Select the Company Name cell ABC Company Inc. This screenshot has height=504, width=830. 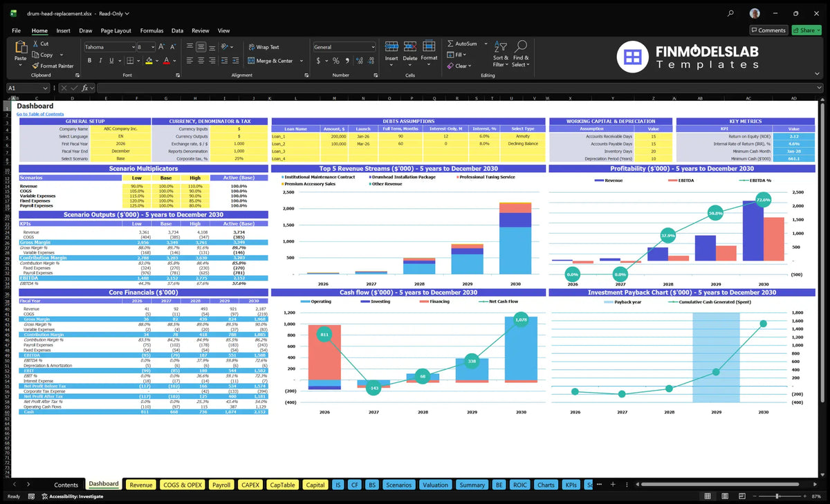coord(120,129)
